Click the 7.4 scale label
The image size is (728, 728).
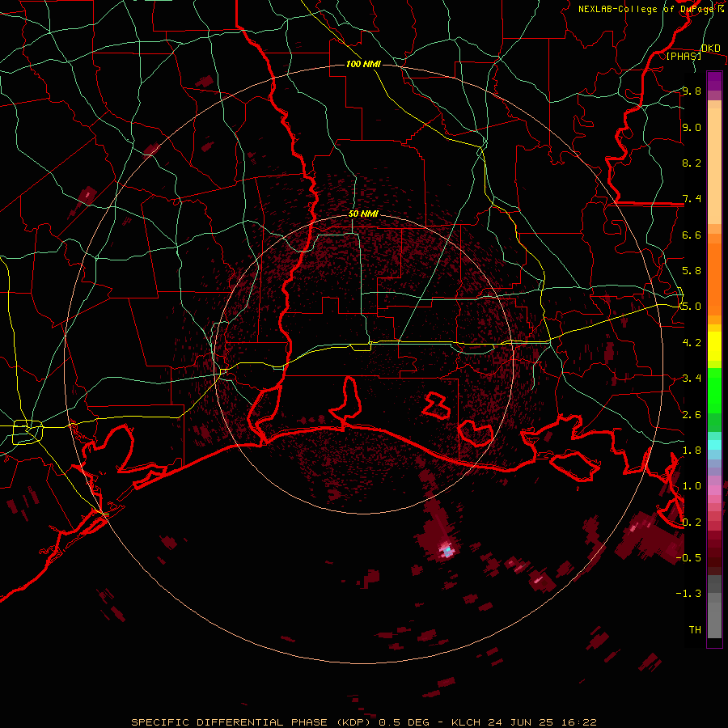coord(692,199)
